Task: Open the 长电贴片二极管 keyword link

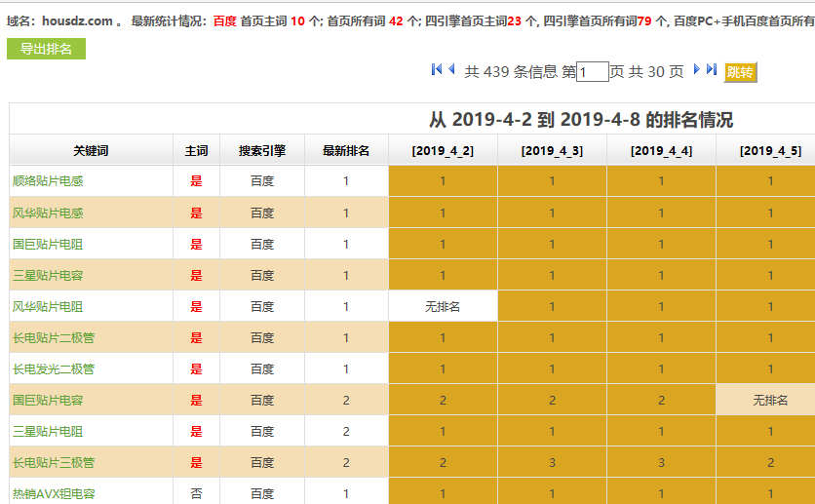Action: [54, 337]
